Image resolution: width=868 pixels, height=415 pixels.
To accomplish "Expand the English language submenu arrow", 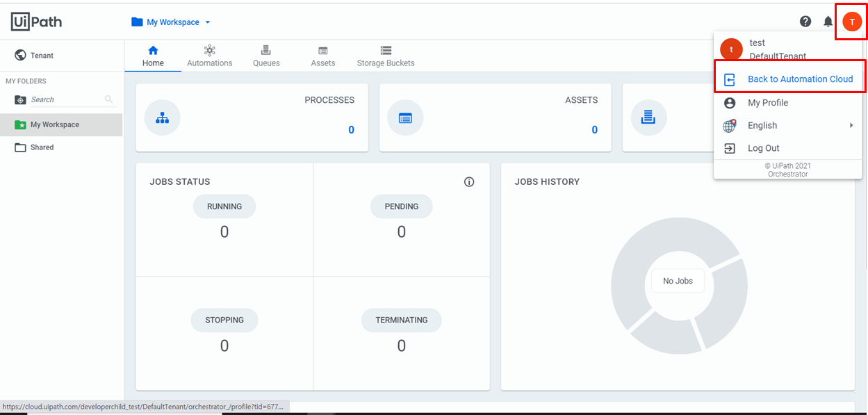I will [851, 125].
